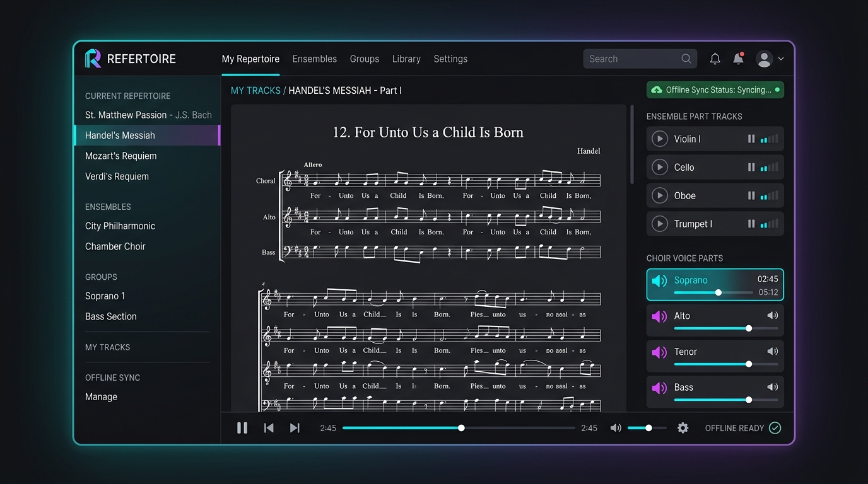Viewport: 868px width, 484px height.
Task: Toggle the small white speaker on Alto row
Action: click(x=772, y=315)
